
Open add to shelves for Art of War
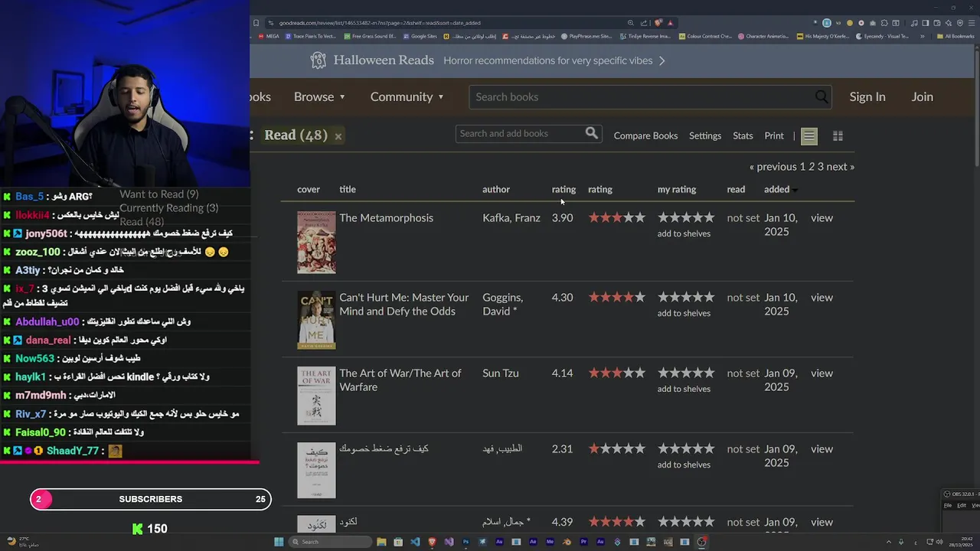[x=684, y=389]
